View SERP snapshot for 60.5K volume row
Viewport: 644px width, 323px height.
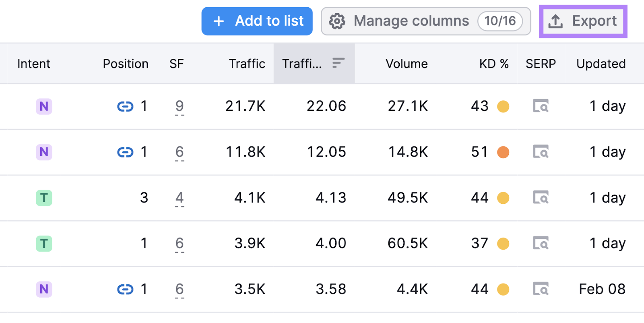click(541, 244)
